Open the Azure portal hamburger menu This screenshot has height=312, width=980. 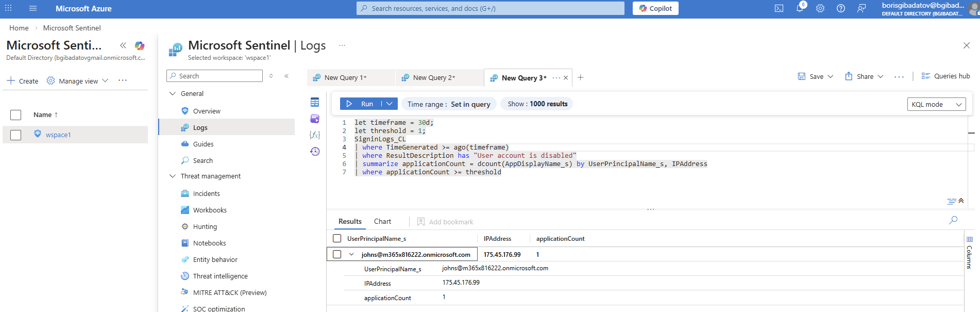[x=33, y=8]
